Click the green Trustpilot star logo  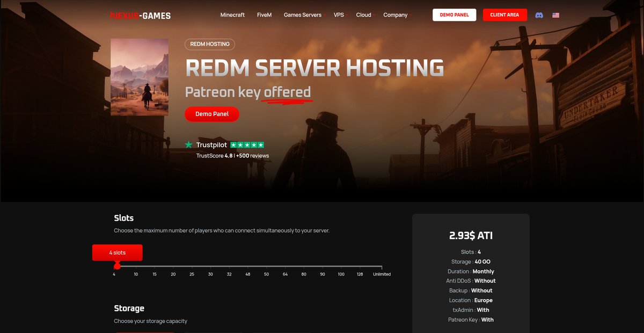[x=188, y=145]
